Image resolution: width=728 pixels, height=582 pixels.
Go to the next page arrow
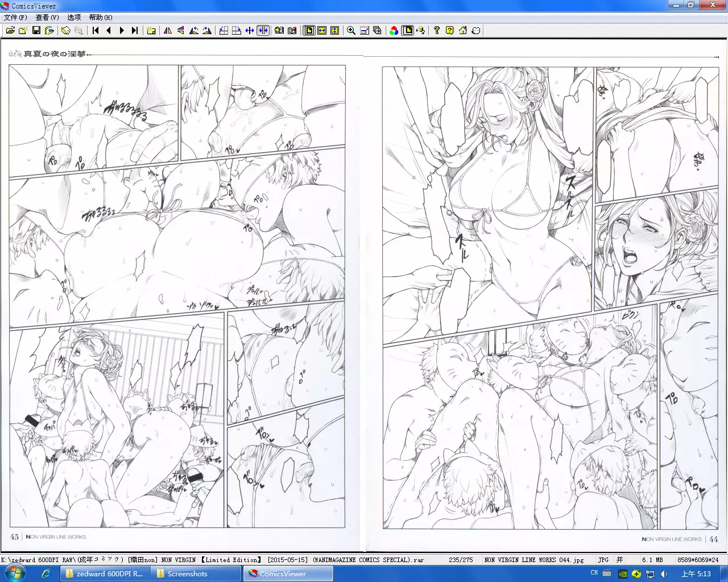coord(122,31)
